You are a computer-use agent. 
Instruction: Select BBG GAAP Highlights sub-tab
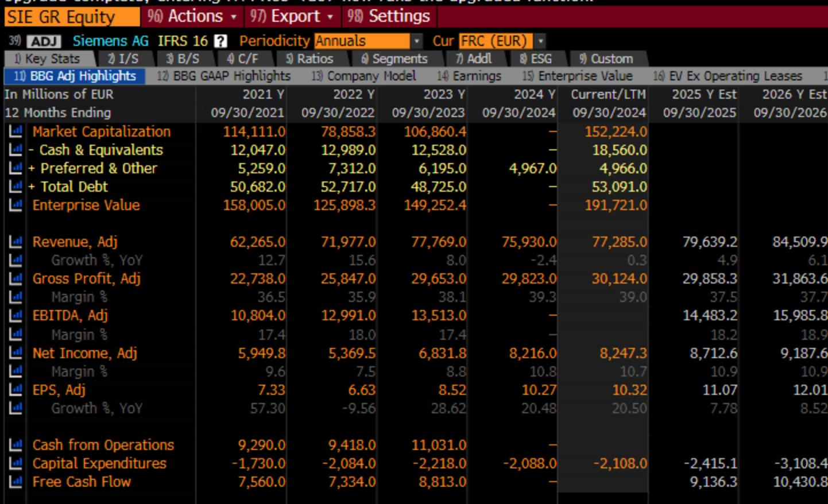click(224, 76)
